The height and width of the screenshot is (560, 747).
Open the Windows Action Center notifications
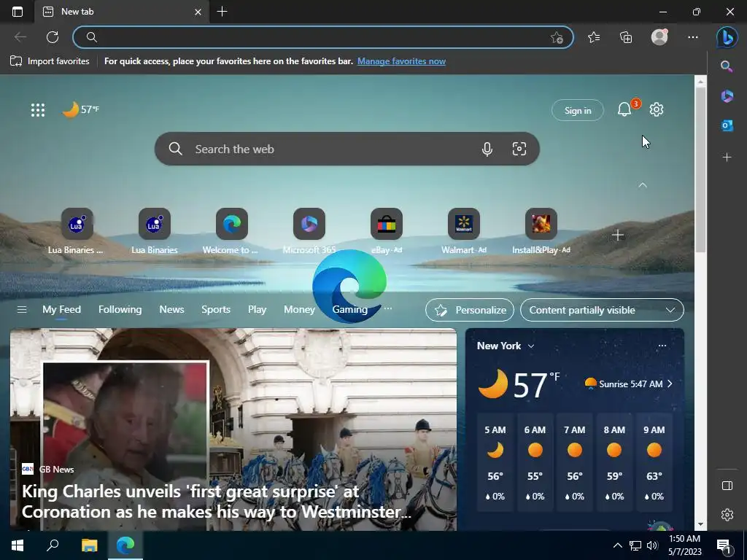click(724, 546)
